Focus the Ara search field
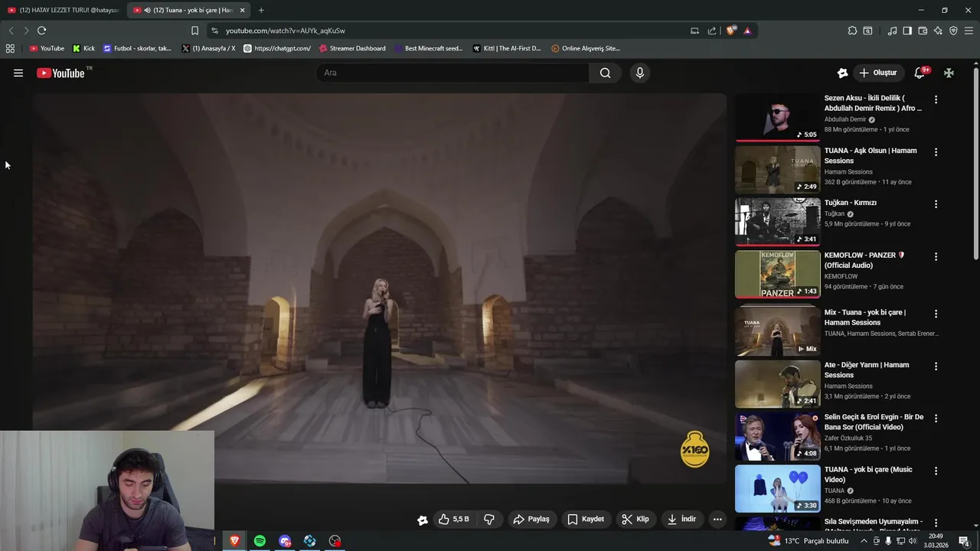 pyautogui.click(x=452, y=73)
